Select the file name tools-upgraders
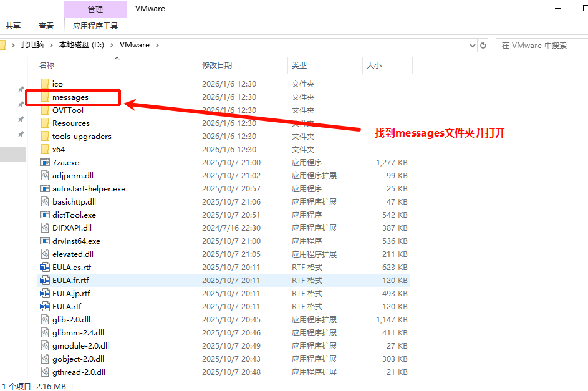 click(82, 137)
